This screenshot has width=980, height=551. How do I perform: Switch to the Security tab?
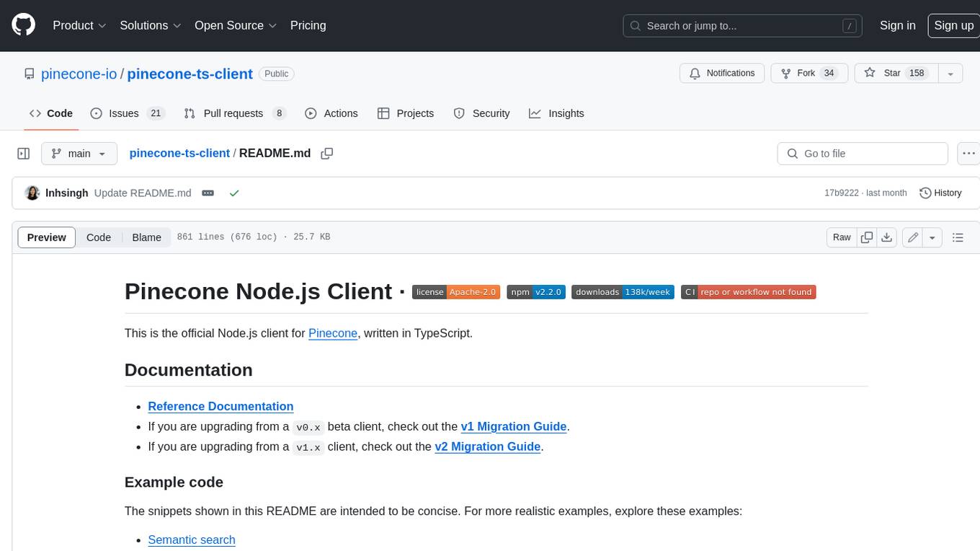(481, 113)
